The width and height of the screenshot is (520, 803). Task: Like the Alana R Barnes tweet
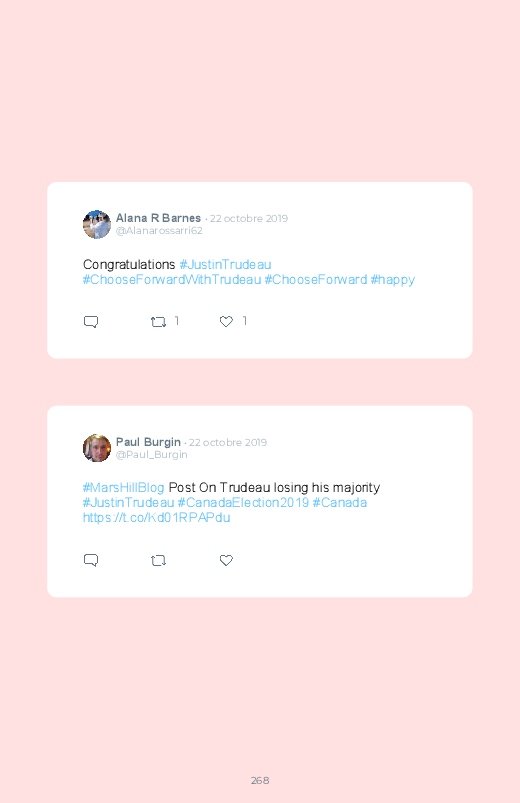click(226, 321)
